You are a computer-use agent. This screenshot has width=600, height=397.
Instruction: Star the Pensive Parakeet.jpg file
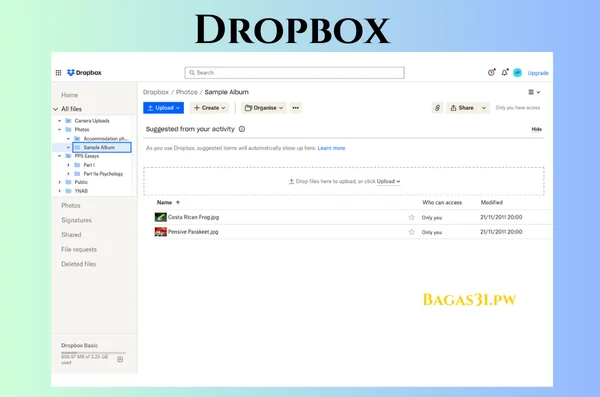coord(411,232)
